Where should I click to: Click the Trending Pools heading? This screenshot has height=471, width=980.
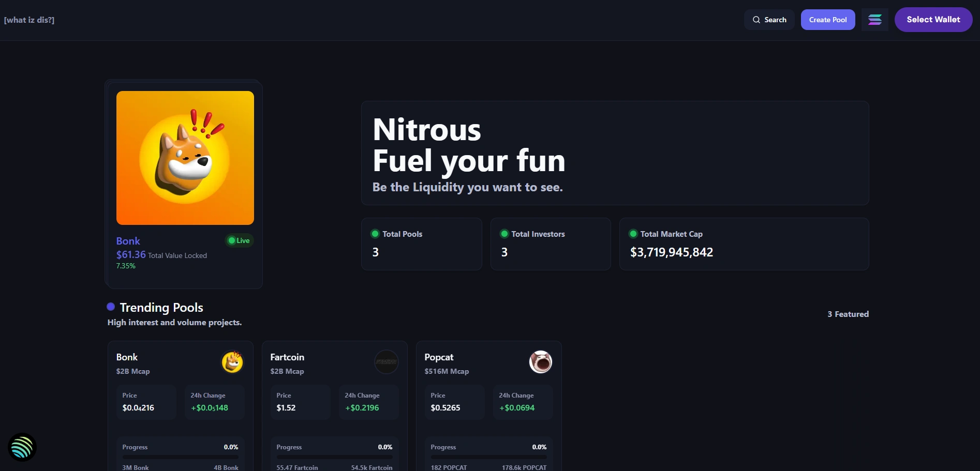pos(161,308)
